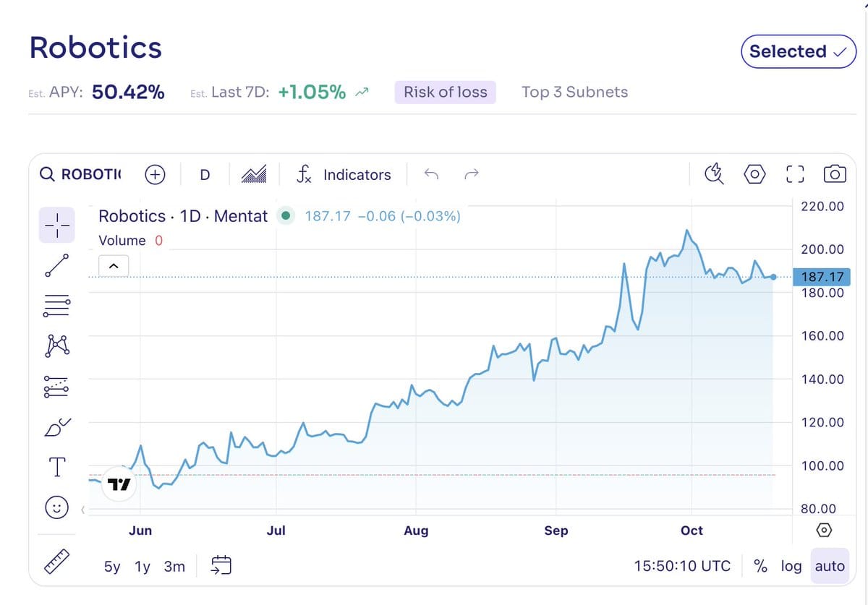Select the brush drawing tool
The image size is (868, 605).
pyautogui.click(x=56, y=427)
